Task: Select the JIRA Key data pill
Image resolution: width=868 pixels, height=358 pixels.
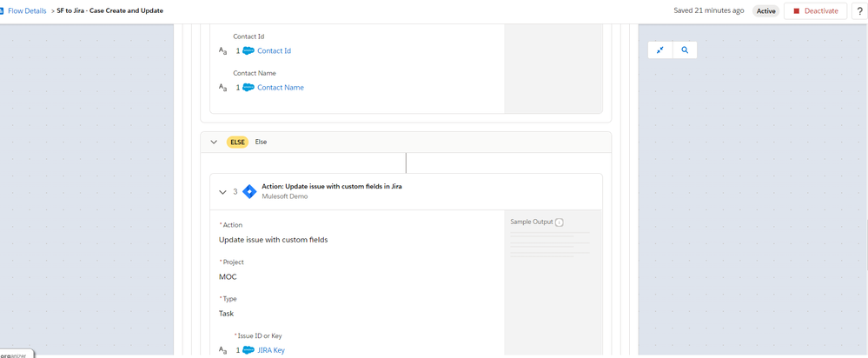Action: [271, 350]
